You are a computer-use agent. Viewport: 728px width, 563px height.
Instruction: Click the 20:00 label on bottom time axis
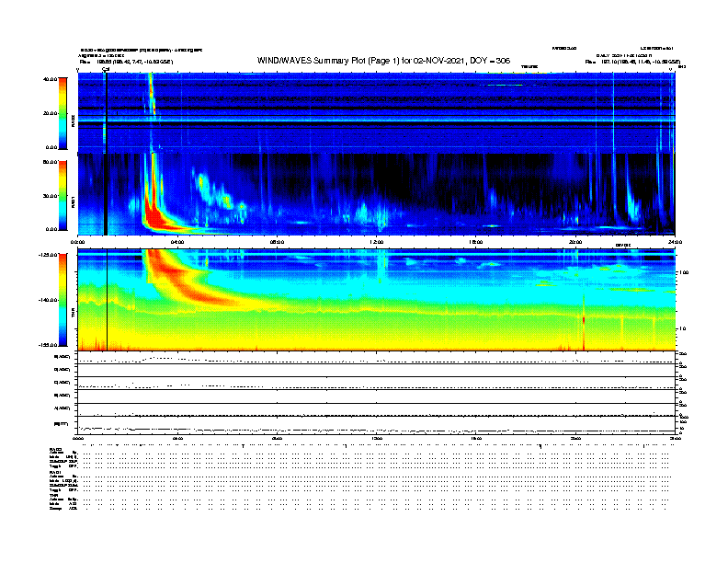[575, 438]
